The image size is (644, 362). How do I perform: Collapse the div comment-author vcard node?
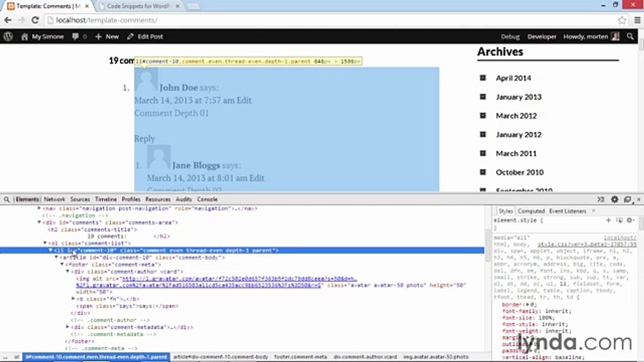coord(67,271)
